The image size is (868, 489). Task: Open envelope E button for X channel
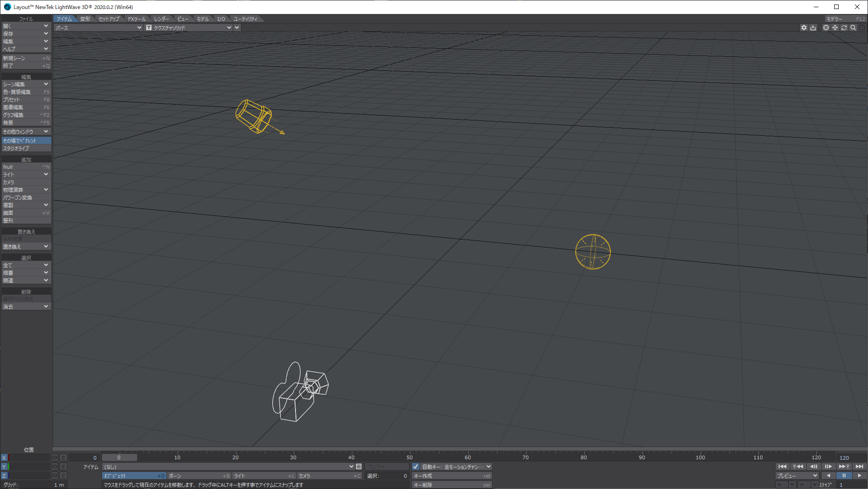pyautogui.click(x=64, y=457)
